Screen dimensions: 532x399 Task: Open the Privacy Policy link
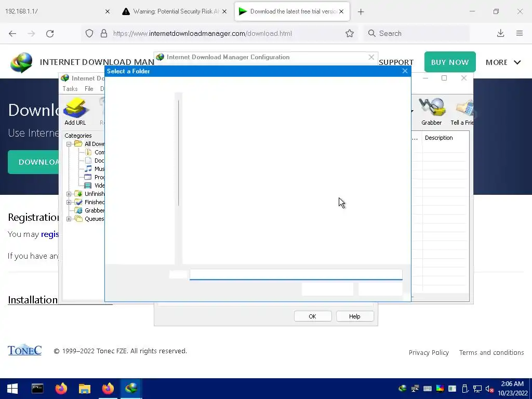tap(429, 353)
